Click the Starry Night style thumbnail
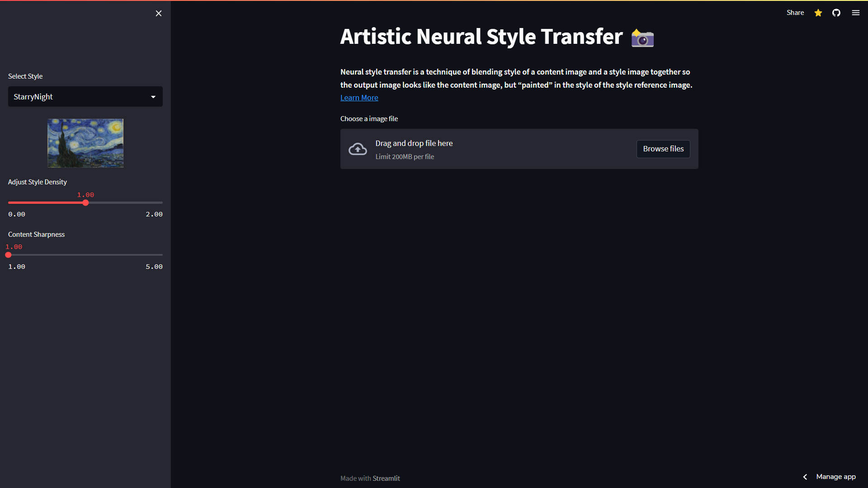The height and width of the screenshot is (488, 868). click(x=85, y=143)
